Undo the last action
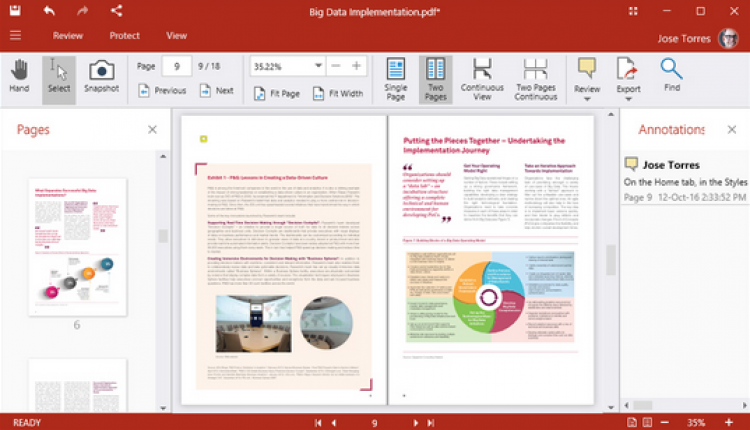The width and height of the screenshot is (750, 430). (x=49, y=11)
